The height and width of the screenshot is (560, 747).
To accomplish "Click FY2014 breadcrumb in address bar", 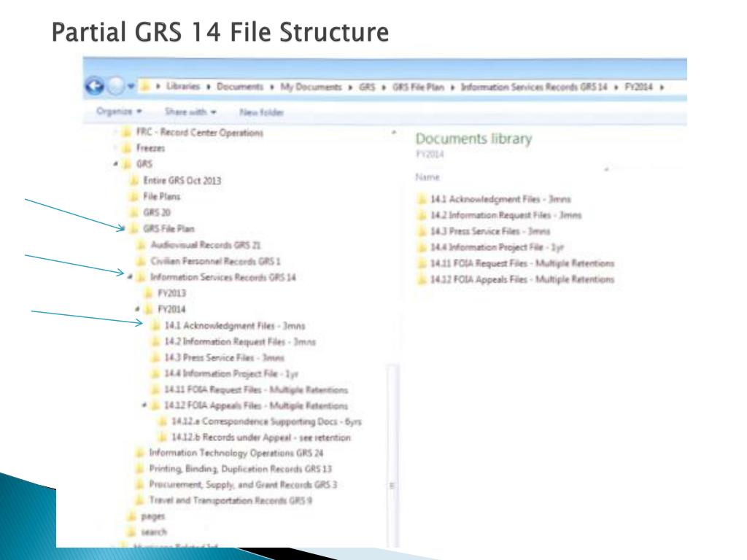I will point(638,87).
